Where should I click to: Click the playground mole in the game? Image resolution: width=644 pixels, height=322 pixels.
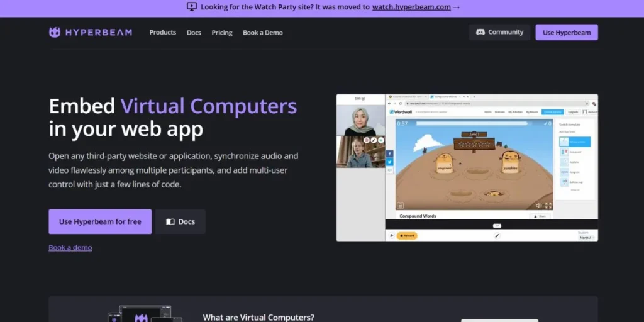[444, 164]
